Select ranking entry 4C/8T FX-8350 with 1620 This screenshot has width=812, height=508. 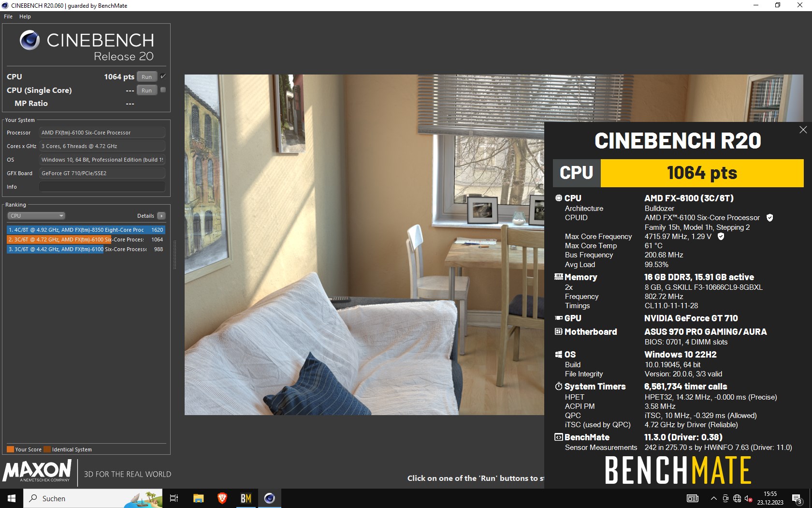coord(86,230)
